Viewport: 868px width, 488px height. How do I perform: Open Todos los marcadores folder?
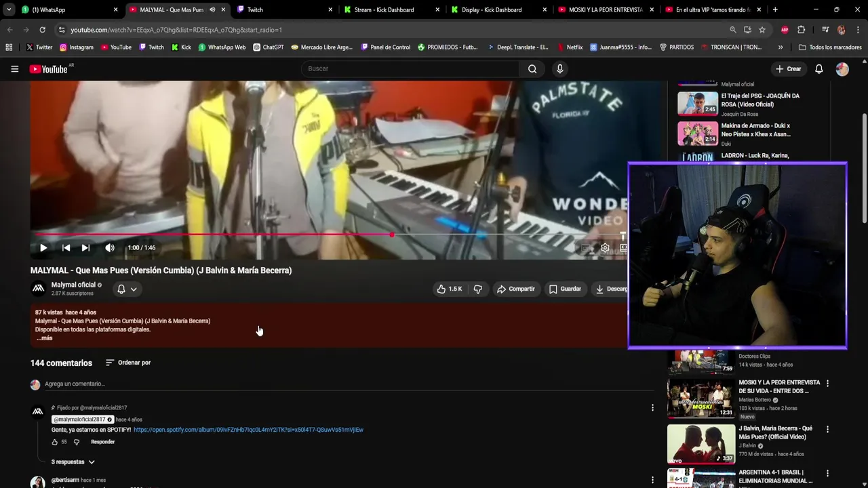pyautogui.click(x=830, y=47)
